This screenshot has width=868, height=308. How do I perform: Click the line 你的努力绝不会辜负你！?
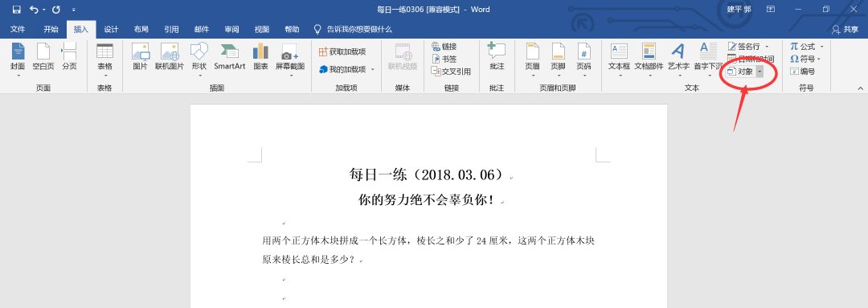[x=426, y=200]
